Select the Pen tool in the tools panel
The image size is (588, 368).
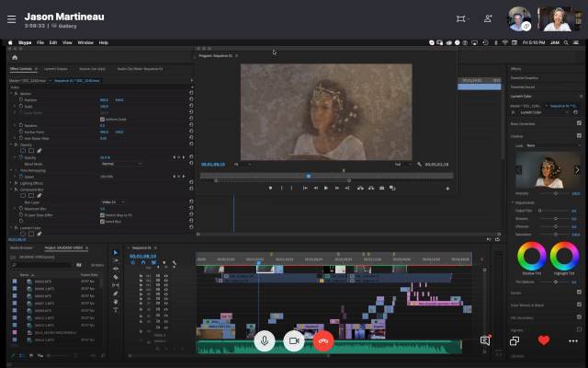click(116, 293)
